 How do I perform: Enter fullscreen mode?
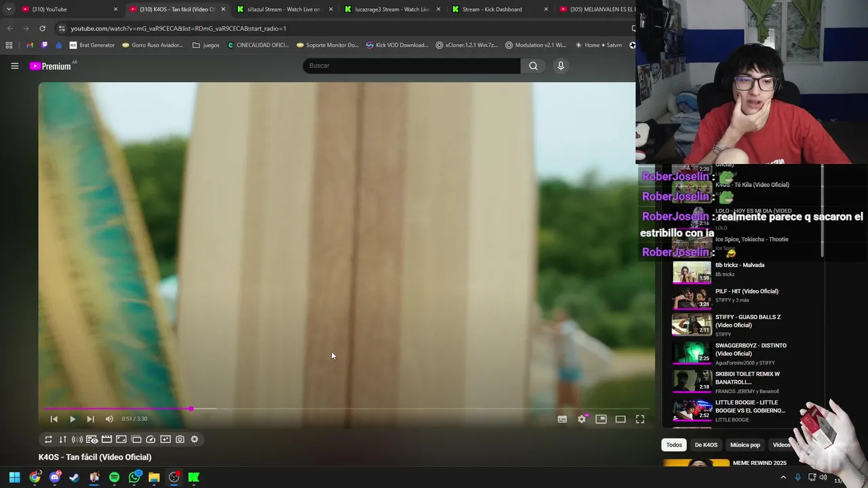[x=639, y=419]
